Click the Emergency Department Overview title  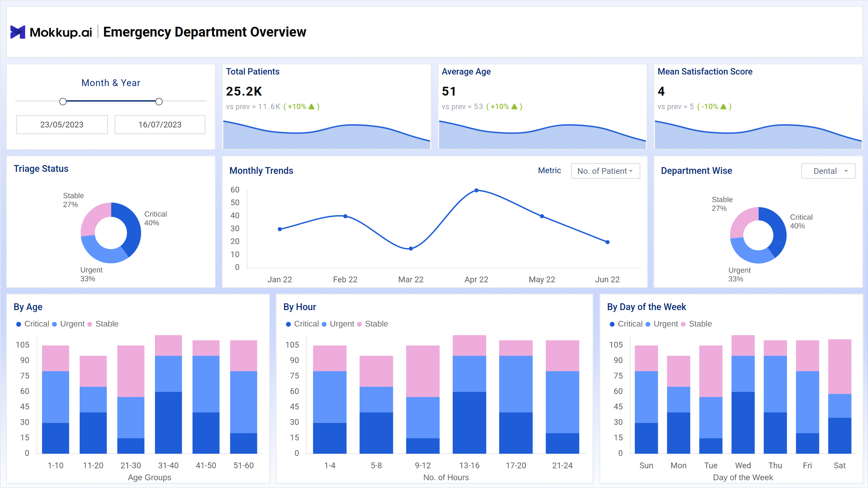coord(204,32)
